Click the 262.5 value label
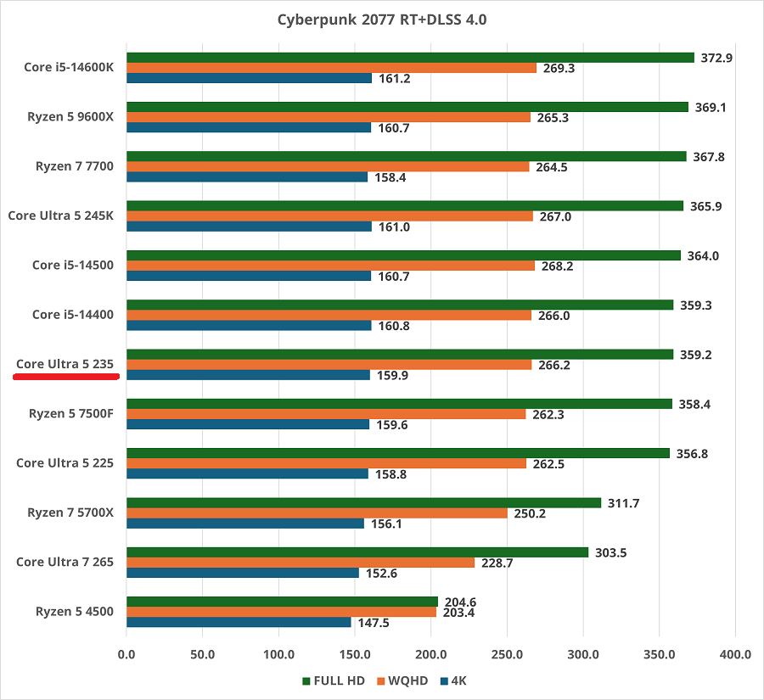Screen dimensions: 764x700 point(548,464)
